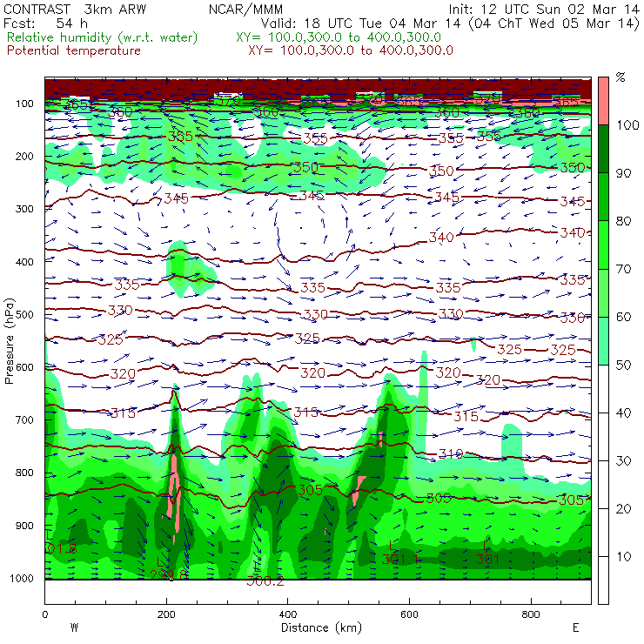
Task: Click the 100 hPa pressure tick label
Action: click(24, 104)
